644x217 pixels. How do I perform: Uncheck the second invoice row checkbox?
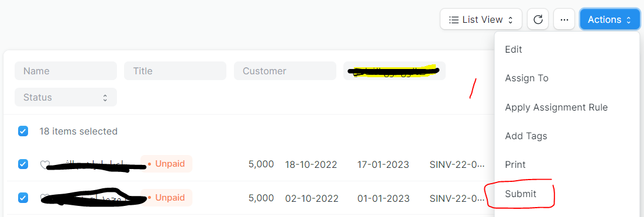(x=23, y=198)
